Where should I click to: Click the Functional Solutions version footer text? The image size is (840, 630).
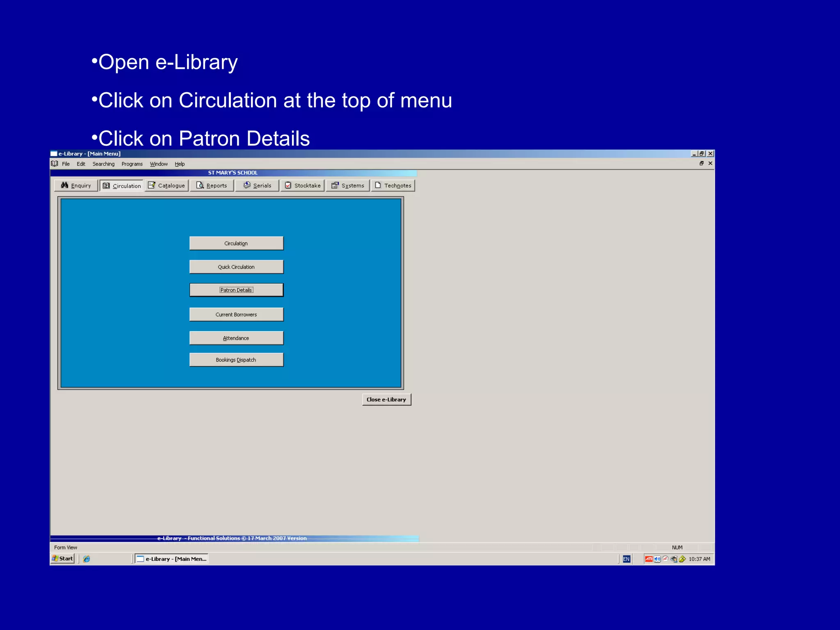point(232,538)
